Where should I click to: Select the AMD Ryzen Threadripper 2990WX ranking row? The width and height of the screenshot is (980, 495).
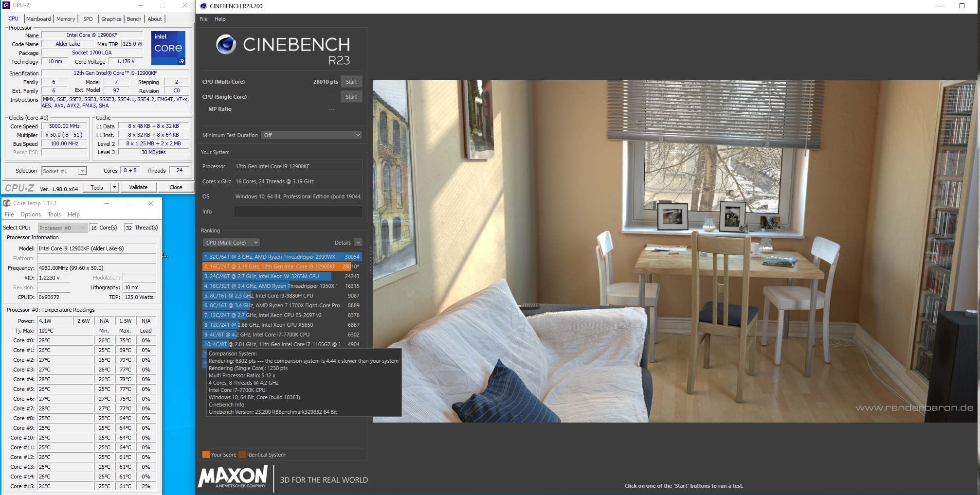pos(282,257)
